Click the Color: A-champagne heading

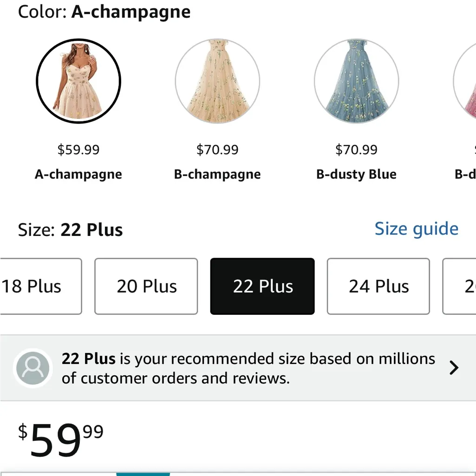point(104,12)
